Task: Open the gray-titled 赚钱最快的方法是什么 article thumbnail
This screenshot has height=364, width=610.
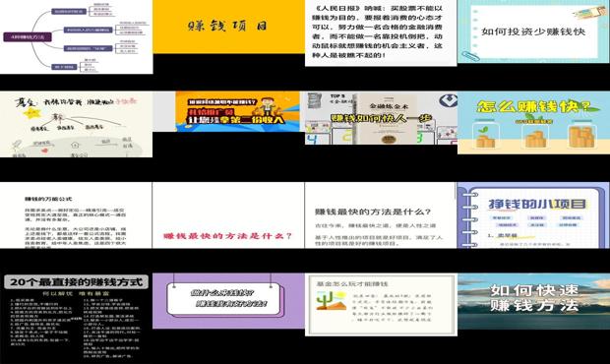Action: point(381,215)
